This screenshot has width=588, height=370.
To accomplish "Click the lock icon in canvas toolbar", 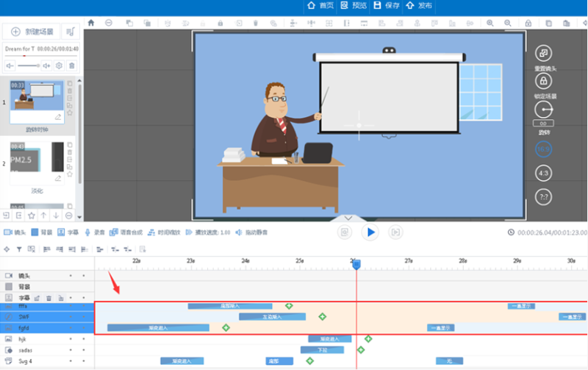I will pyautogui.click(x=220, y=23).
